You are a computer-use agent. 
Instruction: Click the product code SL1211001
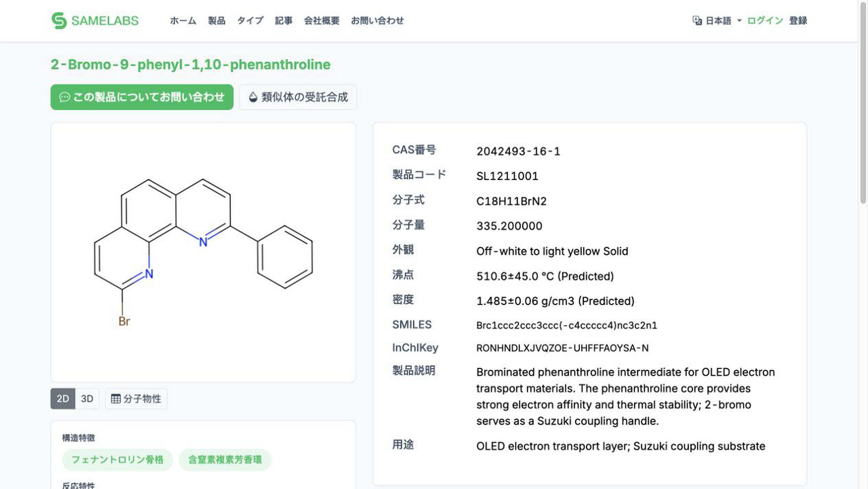[x=507, y=176]
